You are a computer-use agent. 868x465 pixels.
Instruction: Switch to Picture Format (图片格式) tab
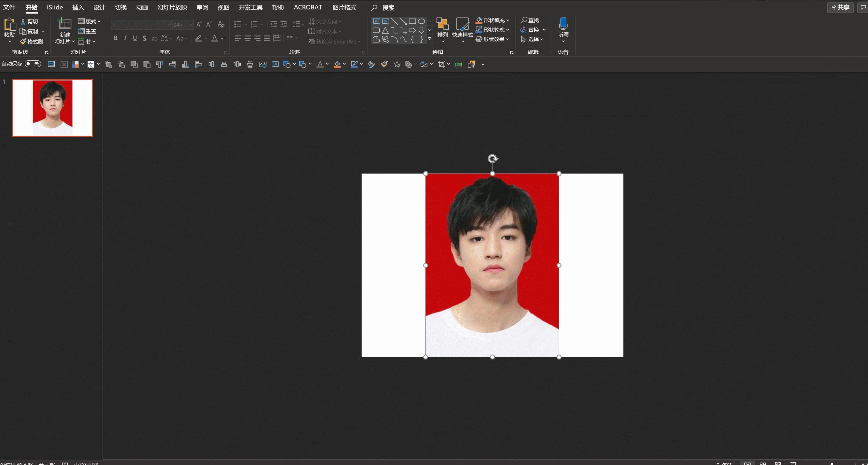click(344, 7)
